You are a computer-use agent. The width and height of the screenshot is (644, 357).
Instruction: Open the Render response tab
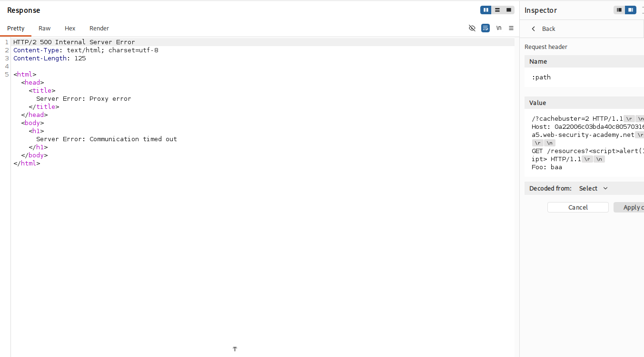[99, 28]
